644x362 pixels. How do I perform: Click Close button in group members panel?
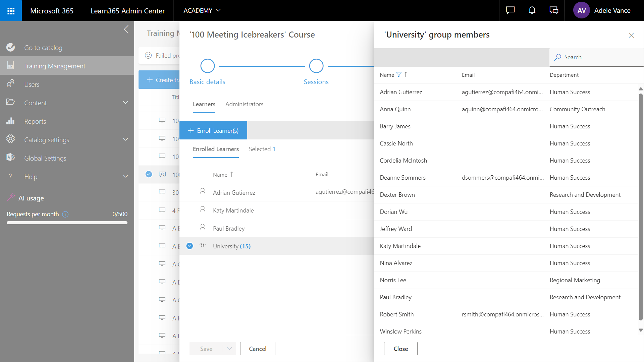click(400, 349)
